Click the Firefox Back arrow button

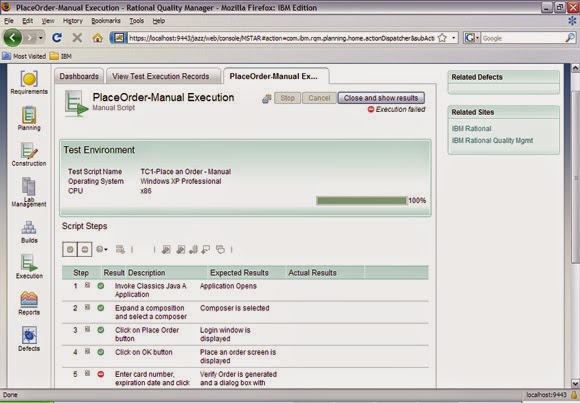[13, 38]
